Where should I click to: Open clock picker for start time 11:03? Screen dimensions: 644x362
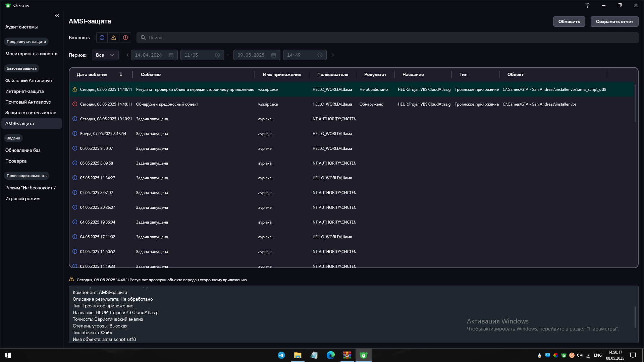[217, 55]
